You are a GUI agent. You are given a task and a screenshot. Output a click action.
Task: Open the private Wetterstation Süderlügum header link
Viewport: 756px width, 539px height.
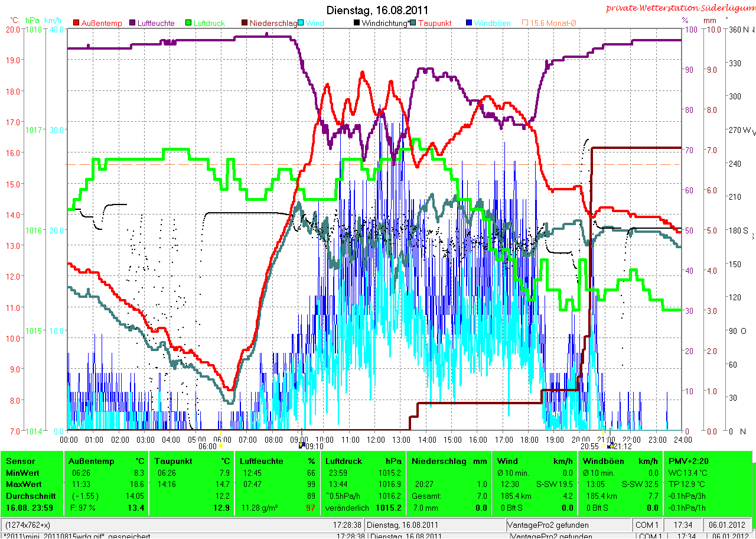click(680, 8)
